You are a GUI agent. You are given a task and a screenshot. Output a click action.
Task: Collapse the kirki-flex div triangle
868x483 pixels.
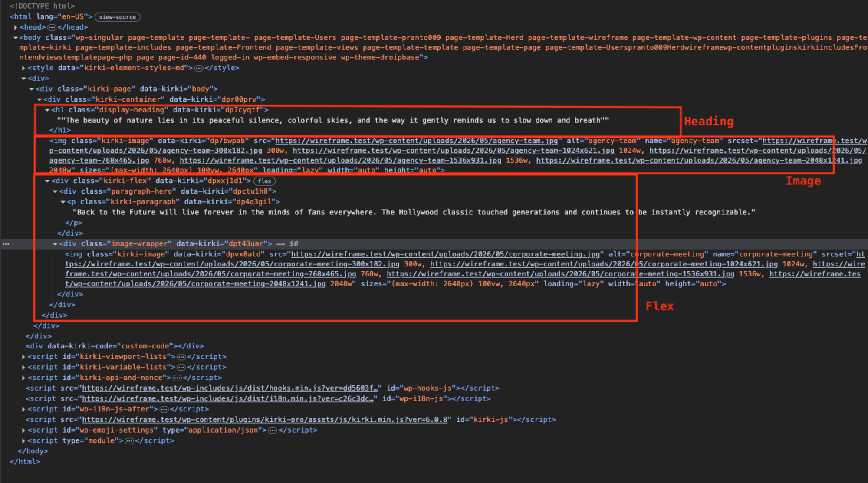[x=47, y=181]
